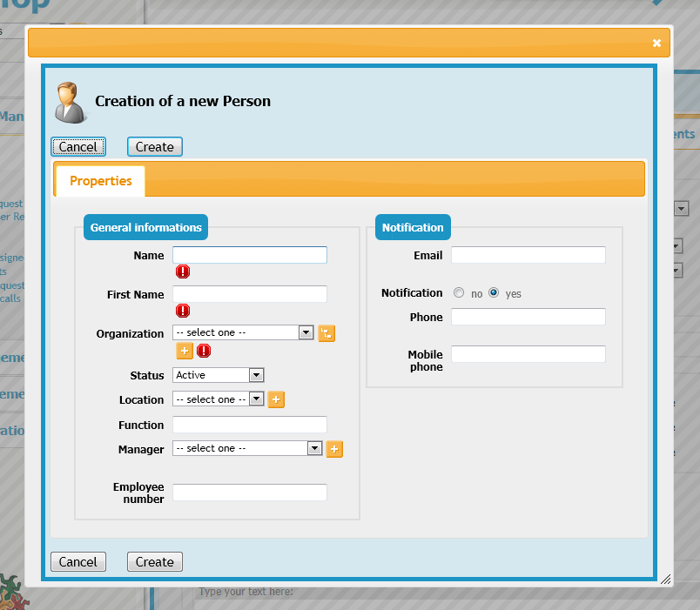Switch to the Properties tab

(99, 181)
